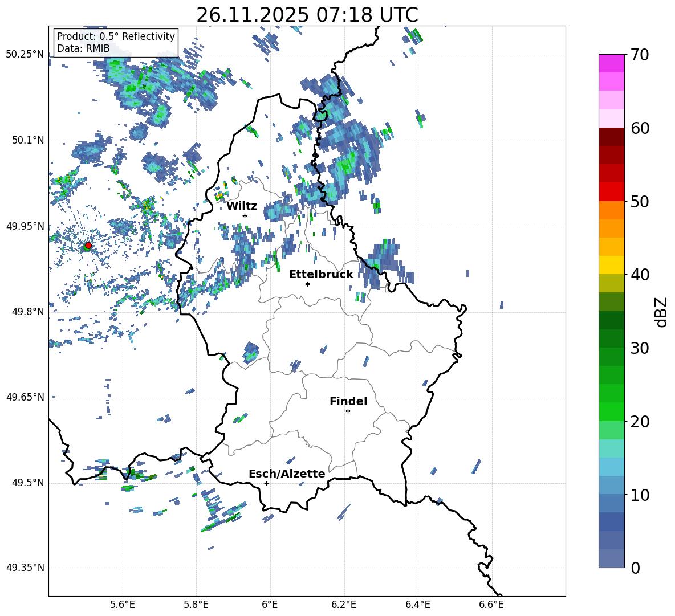This screenshot has width=675, height=616.
Task: Click the 49.65°N latitude label
Action: click(x=25, y=397)
